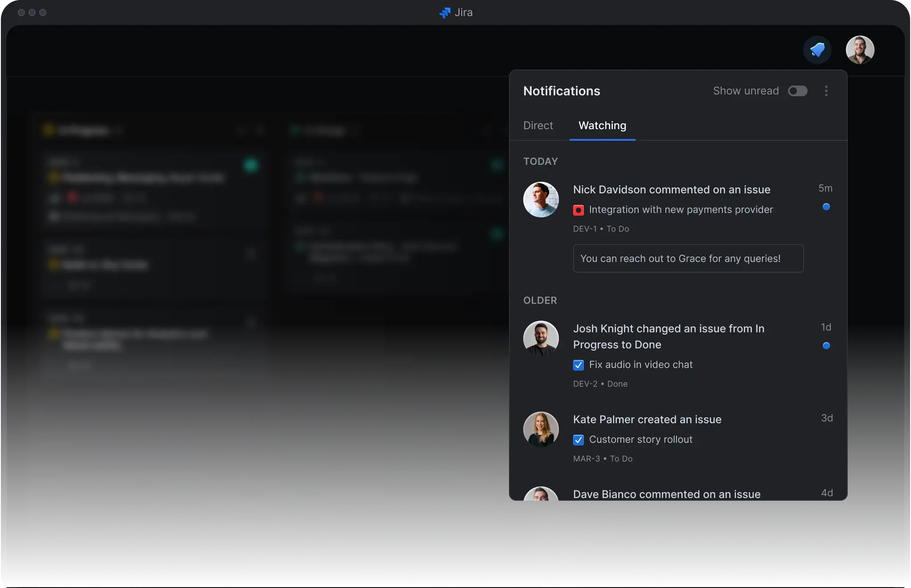Viewport: 911px width, 588px height.
Task: Click the Jira logo in title bar
Action: (445, 12)
